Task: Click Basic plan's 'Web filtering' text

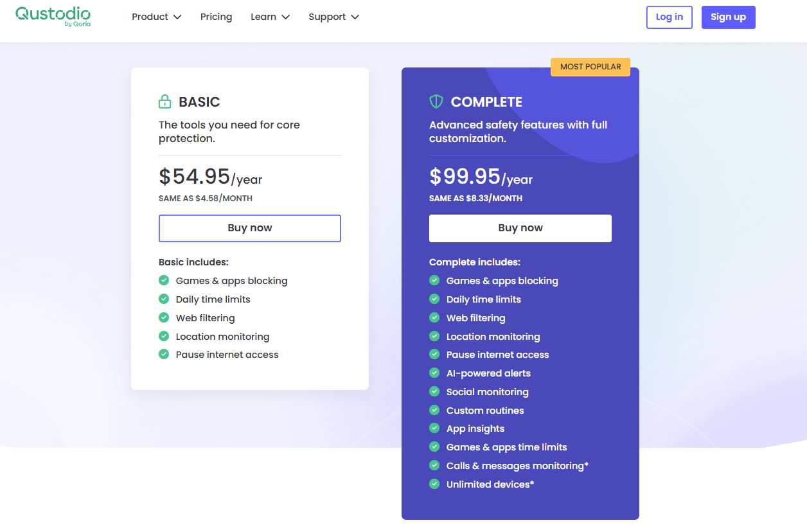Action: [206, 318]
